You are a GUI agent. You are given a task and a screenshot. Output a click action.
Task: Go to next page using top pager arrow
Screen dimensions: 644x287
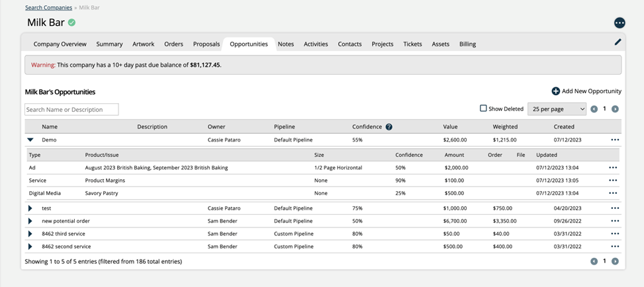coord(615,109)
